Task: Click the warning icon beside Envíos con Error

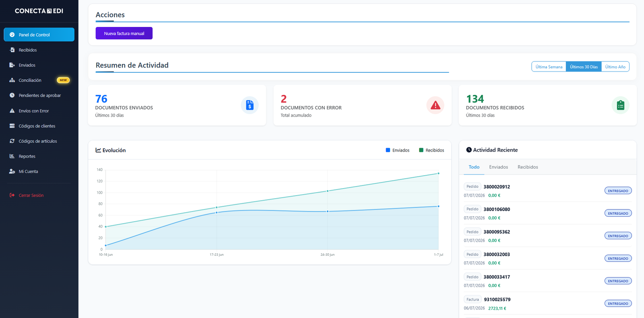Action: [12, 111]
